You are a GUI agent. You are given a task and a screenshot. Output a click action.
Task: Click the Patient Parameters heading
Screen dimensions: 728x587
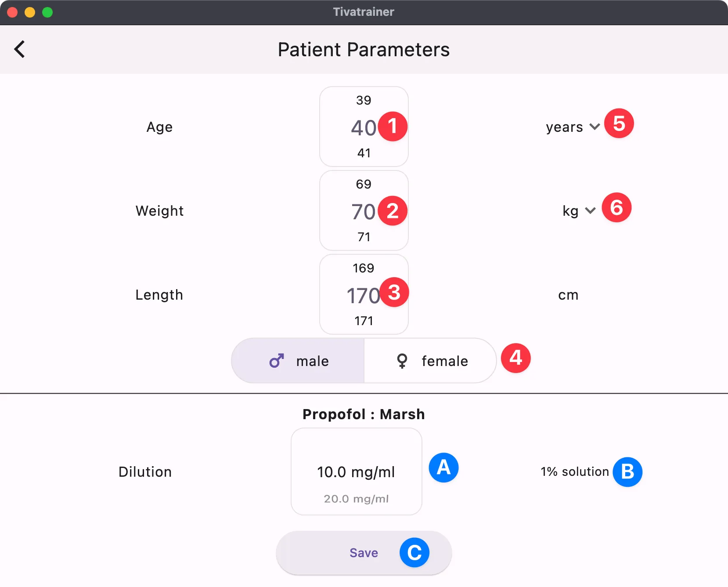[x=364, y=49]
